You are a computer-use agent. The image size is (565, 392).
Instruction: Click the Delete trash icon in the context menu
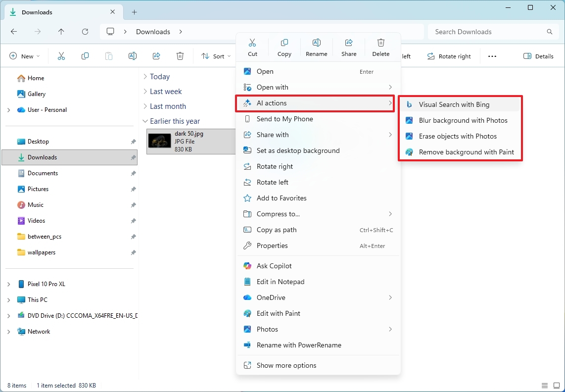pyautogui.click(x=380, y=43)
